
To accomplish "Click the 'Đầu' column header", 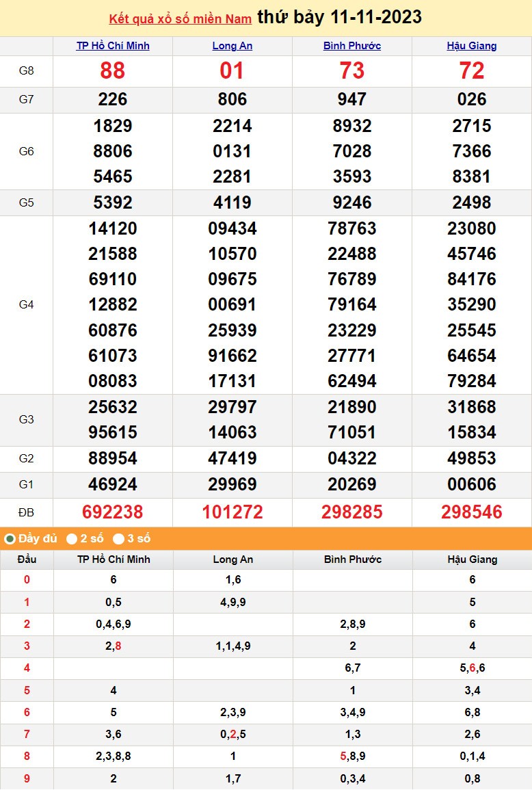I will click(27, 559).
